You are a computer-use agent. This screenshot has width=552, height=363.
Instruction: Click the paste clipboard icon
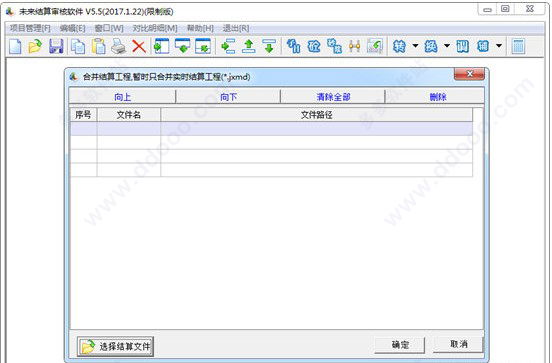pyautogui.click(x=99, y=46)
